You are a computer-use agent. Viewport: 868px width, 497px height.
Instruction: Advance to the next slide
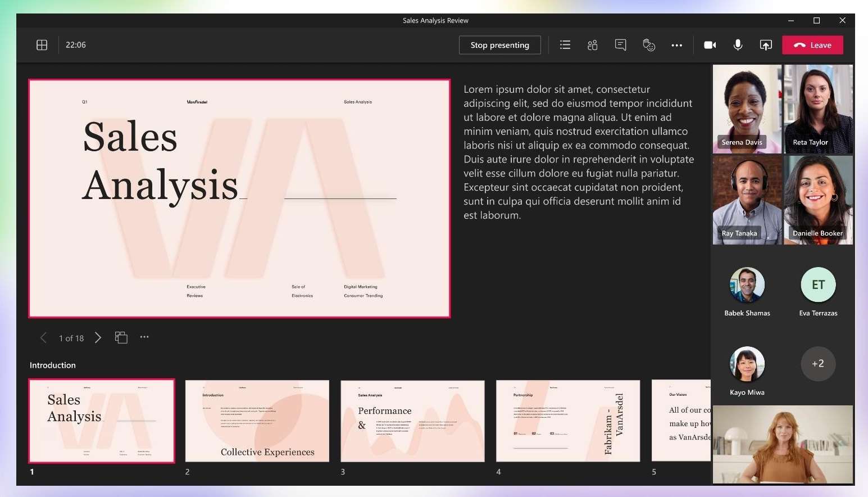[98, 337]
